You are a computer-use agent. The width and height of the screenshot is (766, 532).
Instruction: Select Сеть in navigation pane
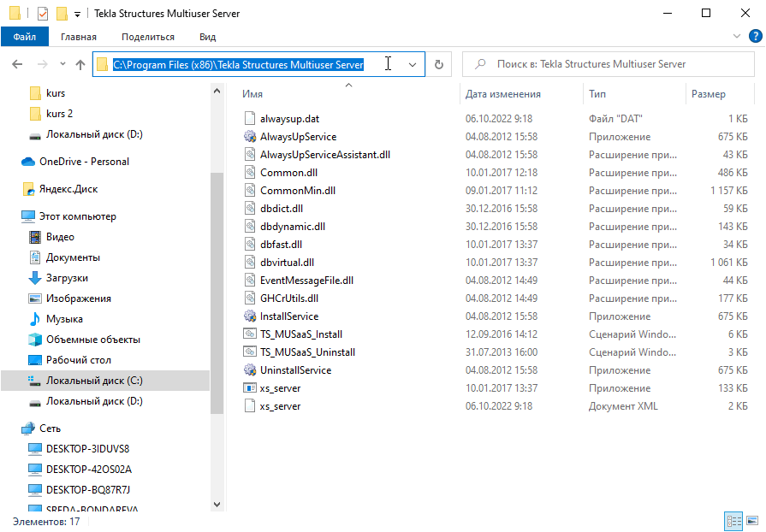click(50, 429)
